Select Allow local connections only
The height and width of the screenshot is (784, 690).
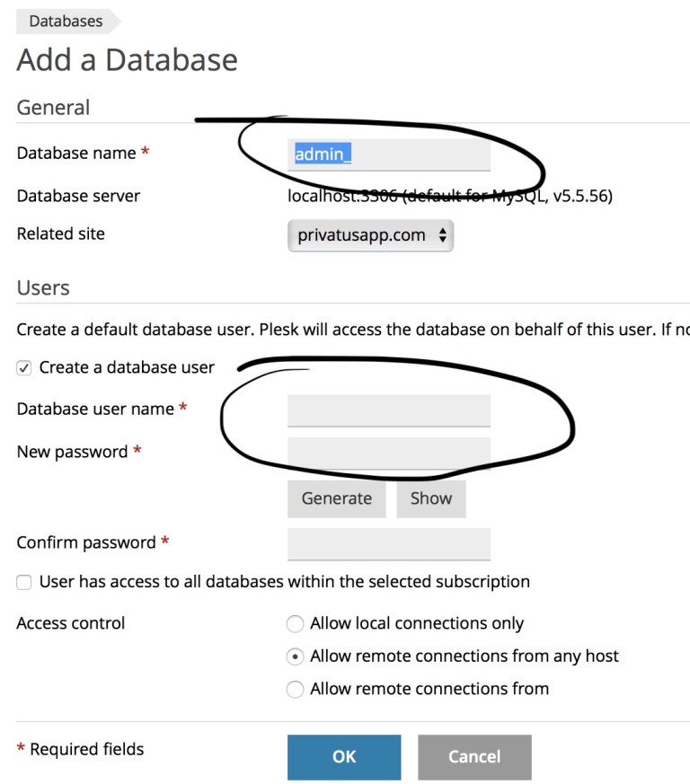click(295, 623)
